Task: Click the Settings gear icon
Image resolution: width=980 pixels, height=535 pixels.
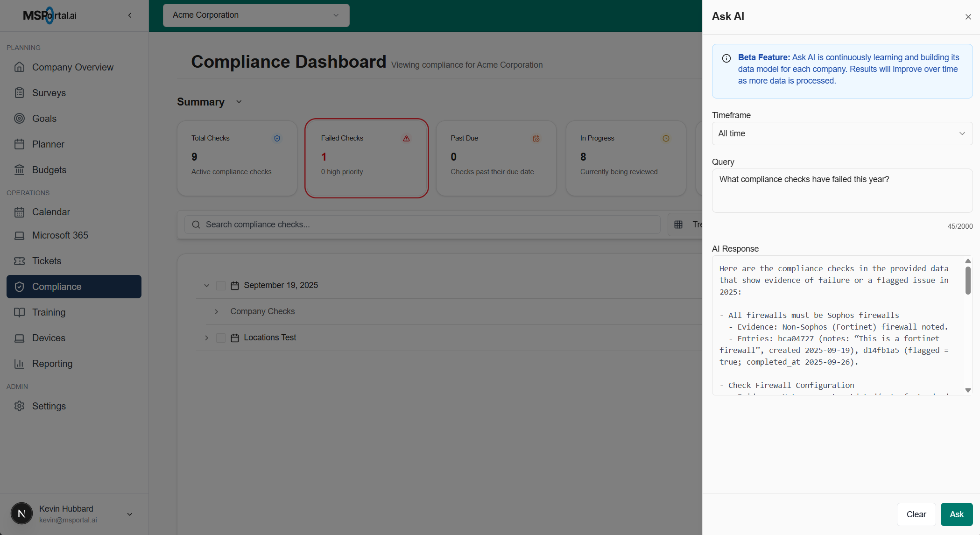Action: pos(19,406)
